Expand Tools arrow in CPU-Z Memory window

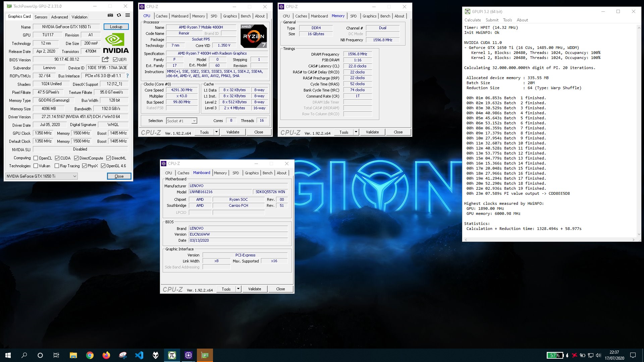tap(356, 132)
